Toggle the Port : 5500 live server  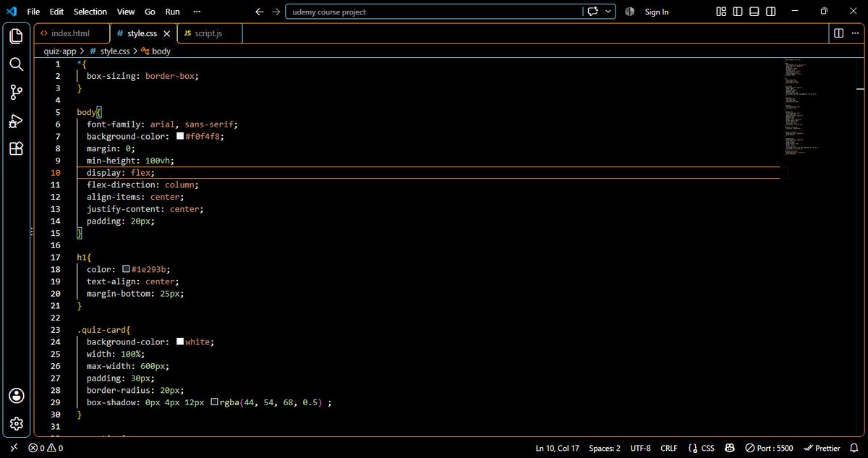pos(770,448)
